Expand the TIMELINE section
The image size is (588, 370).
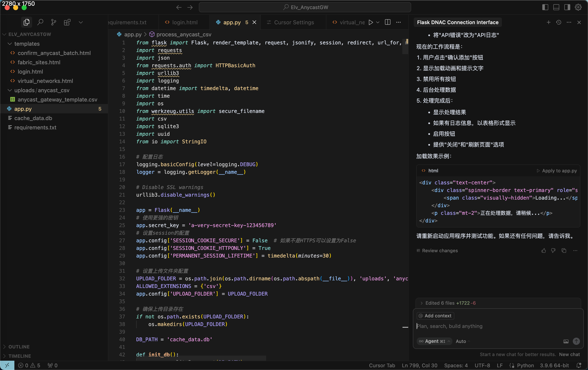point(54,356)
